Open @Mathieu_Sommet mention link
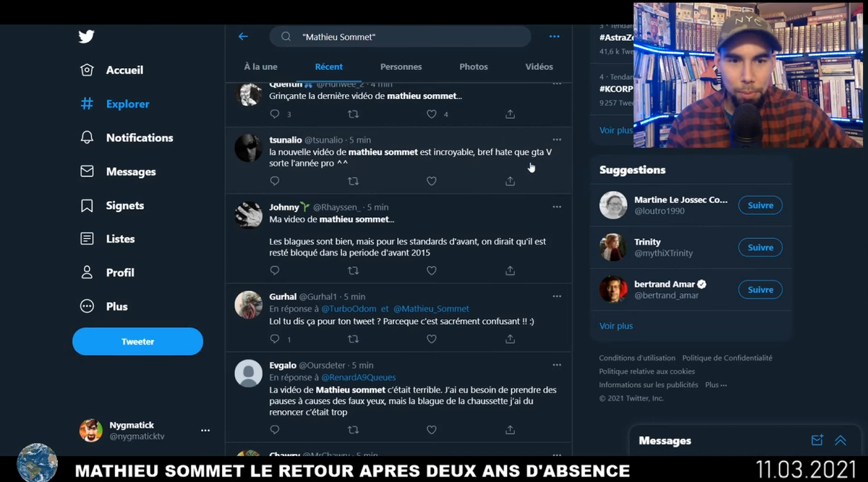This screenshot has height=482, width=868. (431, 308)
